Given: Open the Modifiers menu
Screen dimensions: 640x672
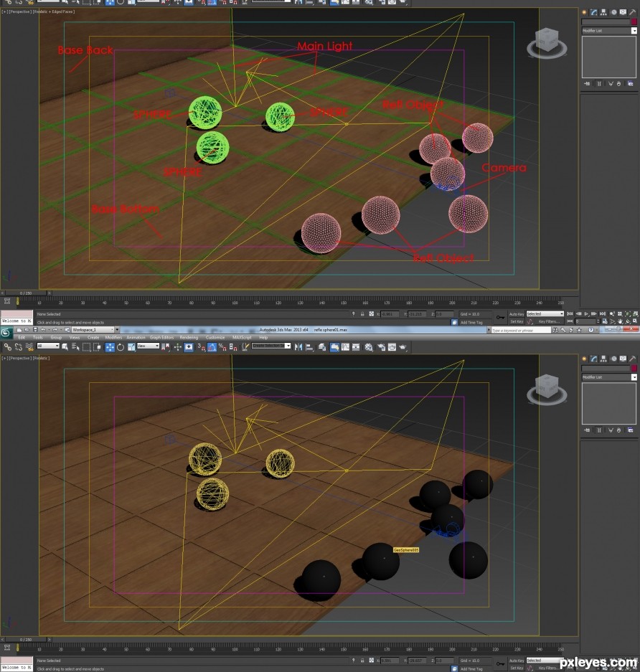Looking at the screenshot, I should tap(113, 337).
